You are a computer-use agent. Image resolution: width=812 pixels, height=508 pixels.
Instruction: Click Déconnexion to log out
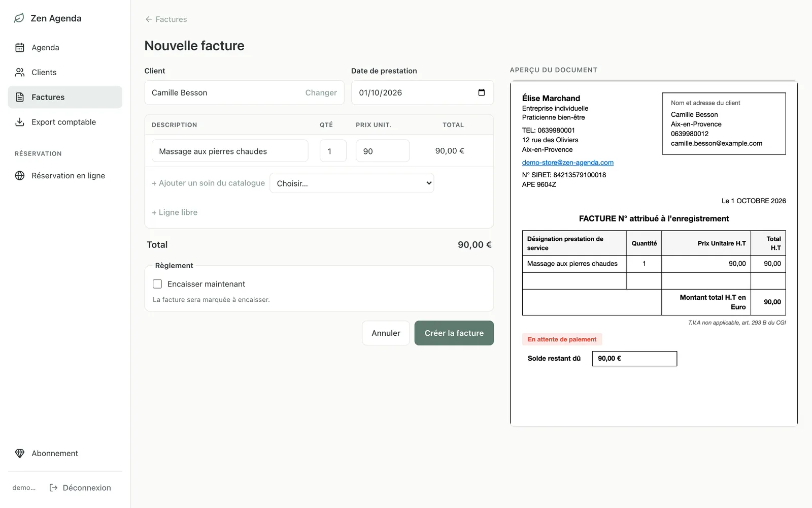pos(80,488)
